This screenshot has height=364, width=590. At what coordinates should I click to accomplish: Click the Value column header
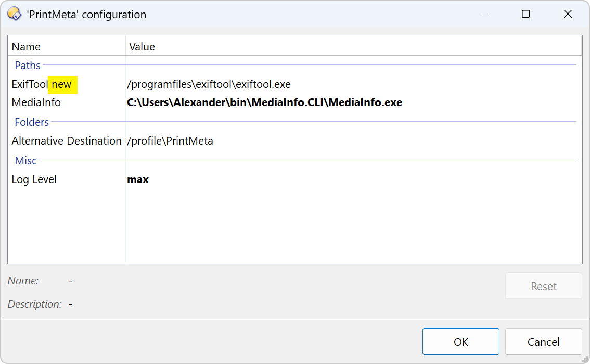pos(142,47)
